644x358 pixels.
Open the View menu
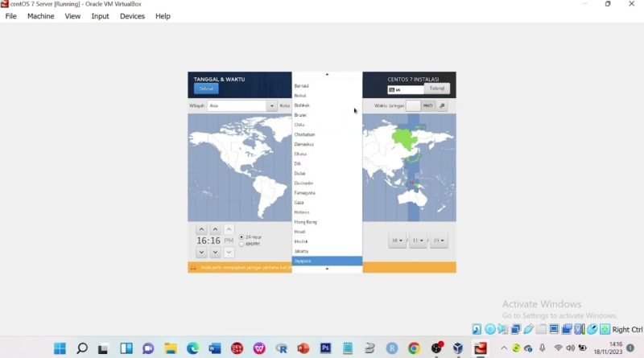tap(72, 16)
